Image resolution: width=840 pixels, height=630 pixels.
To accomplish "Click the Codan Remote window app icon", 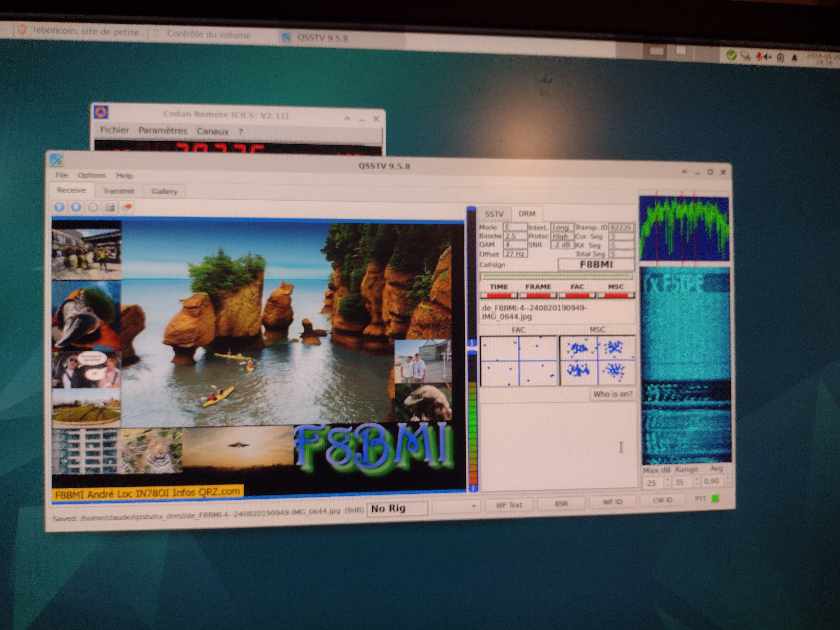I will (x=101, y=112).
